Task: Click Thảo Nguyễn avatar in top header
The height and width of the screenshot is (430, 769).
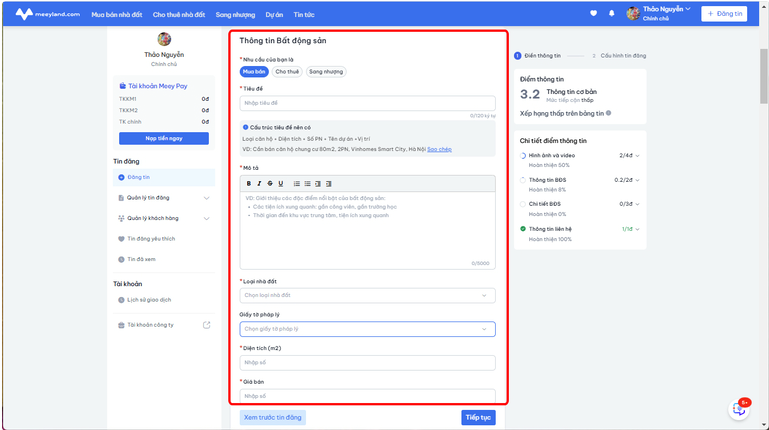Action: click(x=633, y=14)
